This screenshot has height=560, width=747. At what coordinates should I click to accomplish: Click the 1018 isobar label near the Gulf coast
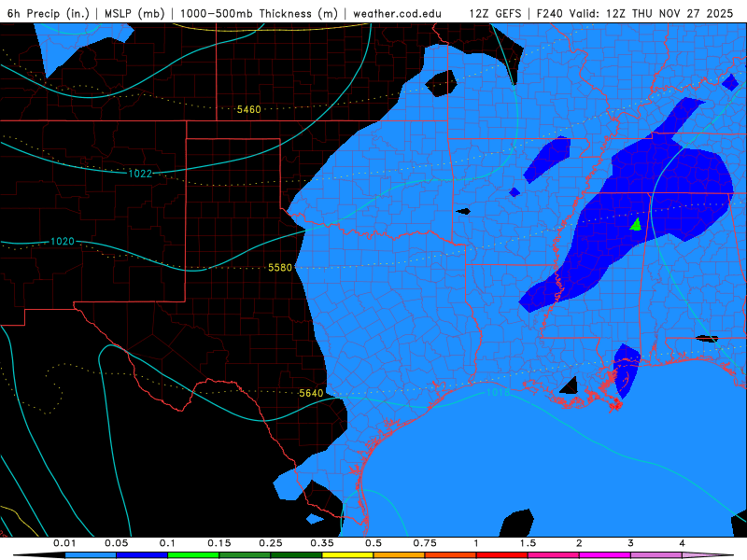(498, 392)
